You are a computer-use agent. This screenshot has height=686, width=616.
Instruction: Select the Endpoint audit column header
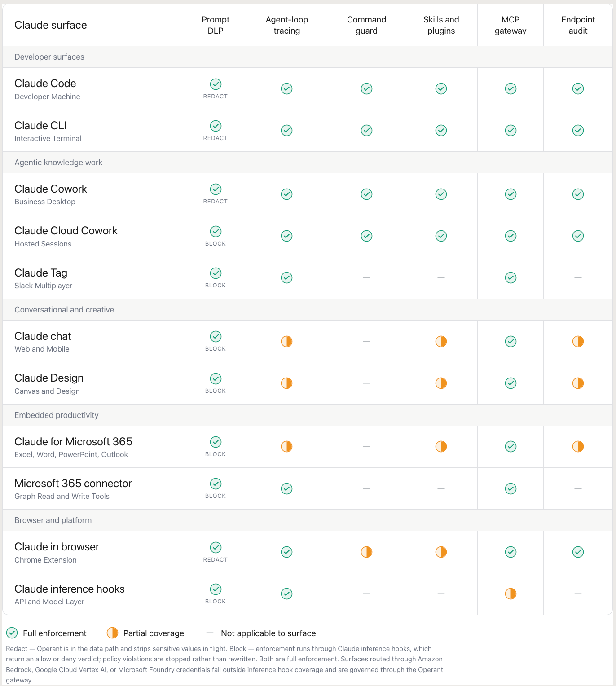(x=578, y=25)
